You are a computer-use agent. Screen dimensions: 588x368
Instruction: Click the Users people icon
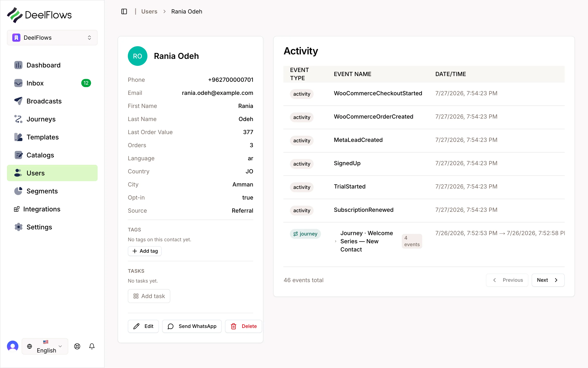(x=18, y=173)
